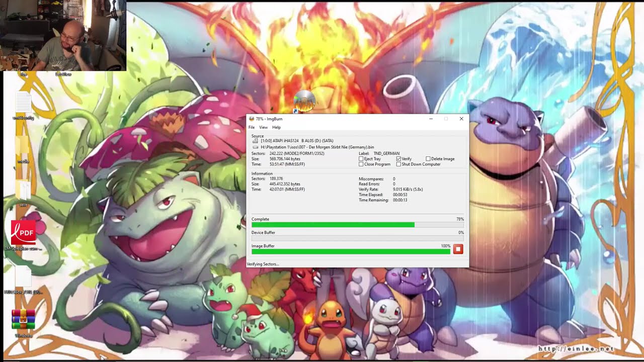Close the ImgBurn window

[x=461, y=119]
